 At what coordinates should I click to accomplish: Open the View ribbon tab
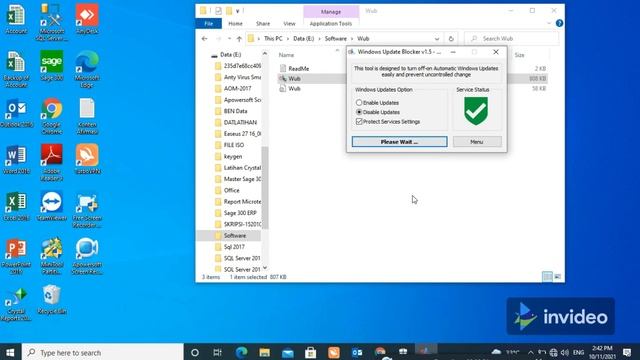(289, 24)
